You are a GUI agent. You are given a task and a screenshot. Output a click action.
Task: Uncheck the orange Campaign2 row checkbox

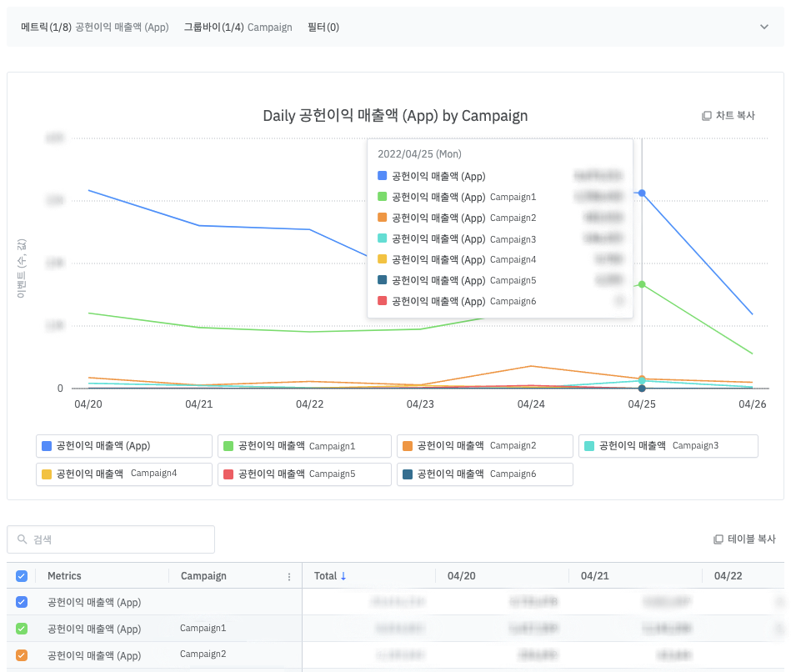22,655
